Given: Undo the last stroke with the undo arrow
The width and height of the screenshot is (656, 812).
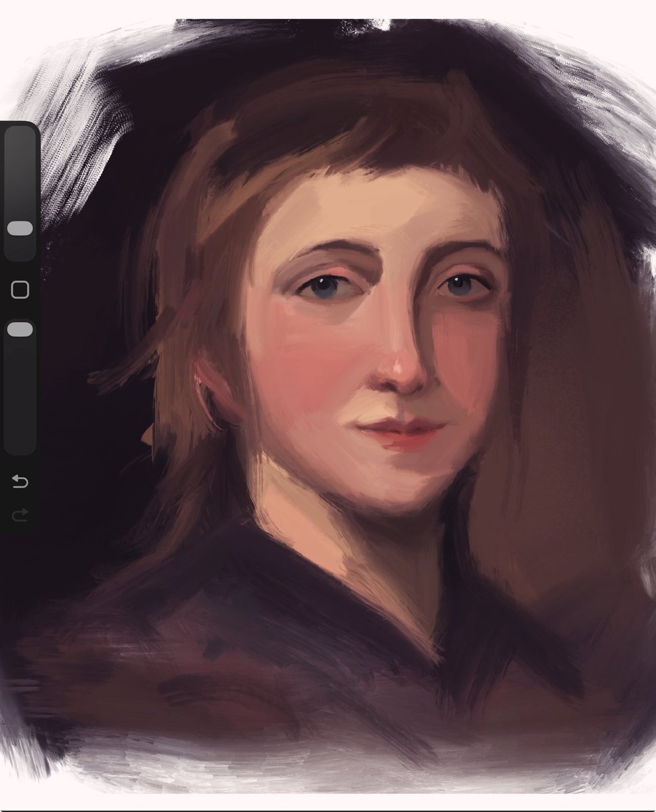Looking at the screenshot, I should tap(20, 481).
